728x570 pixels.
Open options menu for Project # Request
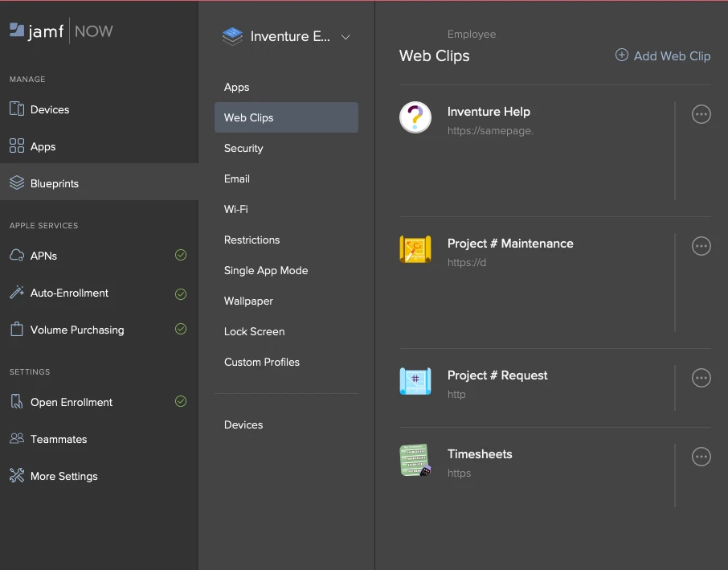point(701,378)
